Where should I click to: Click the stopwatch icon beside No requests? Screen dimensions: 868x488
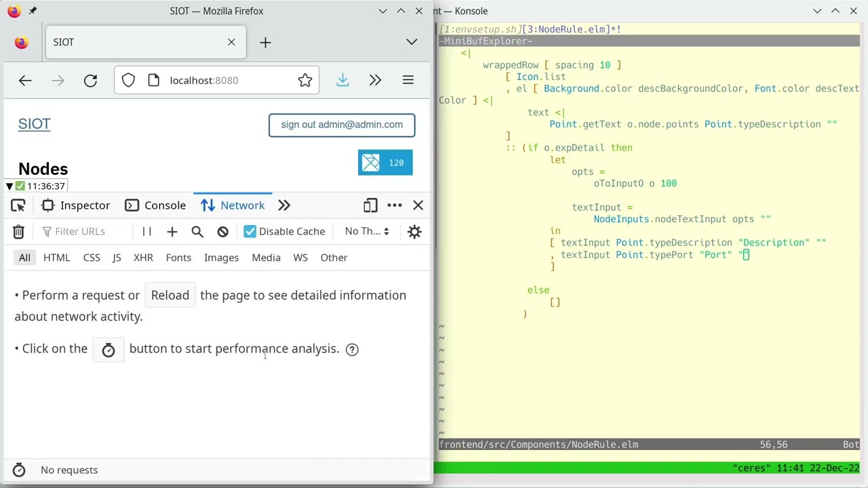click(x=19, y=470)
